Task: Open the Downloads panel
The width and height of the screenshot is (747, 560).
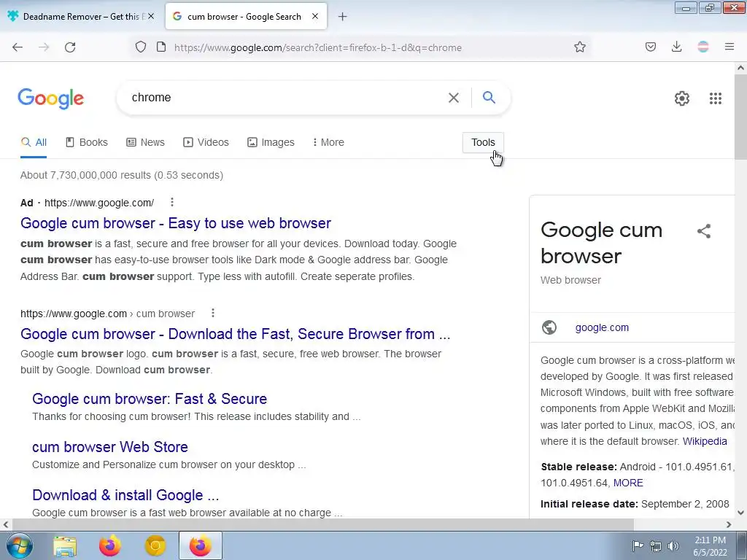Action: (x=676, y=47)
